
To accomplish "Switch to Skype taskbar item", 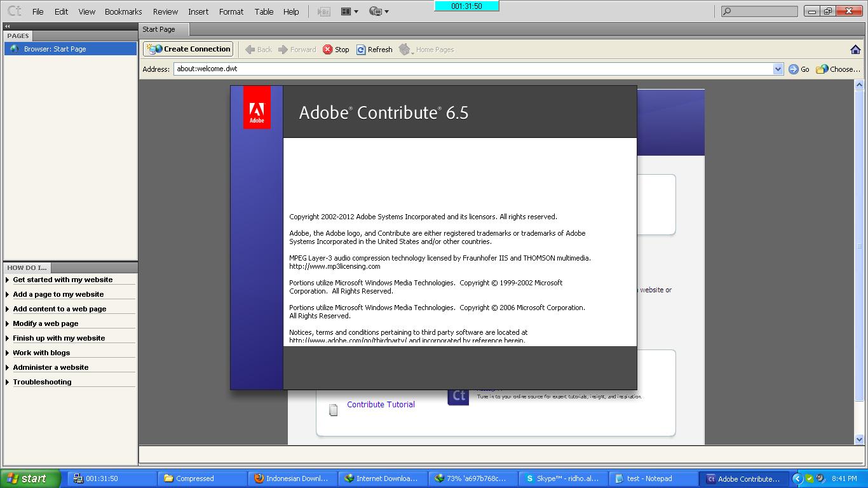I will pos(563,478).
